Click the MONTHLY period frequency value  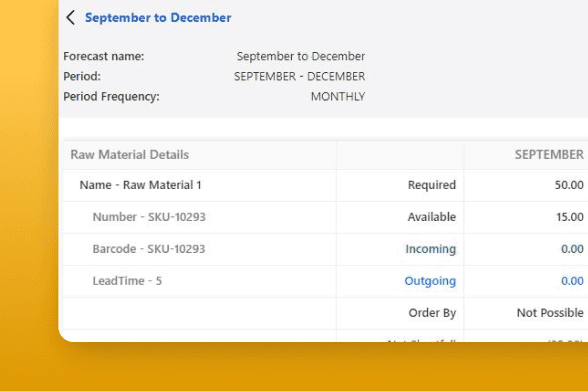(338, 96)
